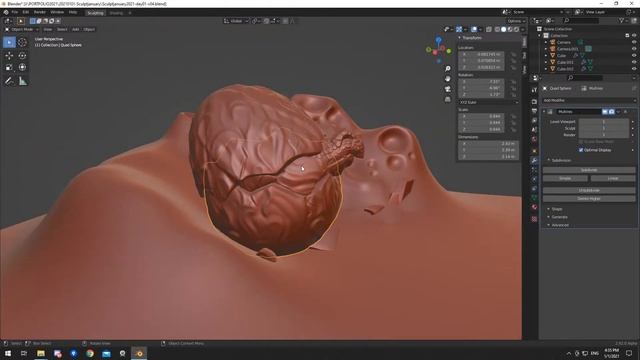Open the Object Mode dropdown
The width and height of the screenshot is (640, 360).
pos(22,29)
